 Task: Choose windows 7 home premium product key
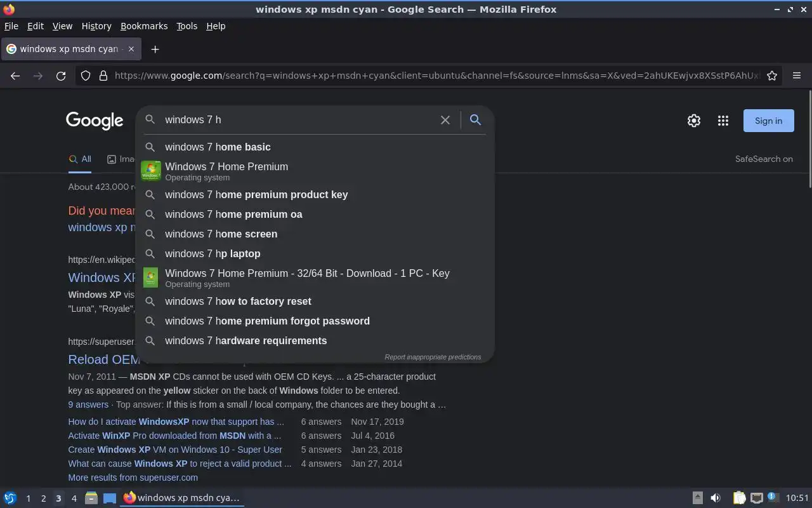coord(315,194)
